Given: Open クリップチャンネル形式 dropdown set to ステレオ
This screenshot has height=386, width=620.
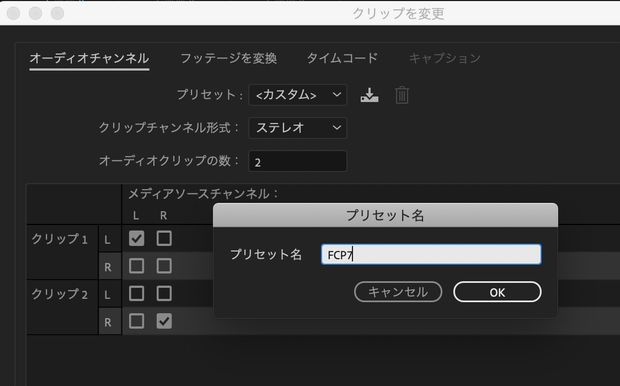Looking at the screenshot, I should [297, 128].
